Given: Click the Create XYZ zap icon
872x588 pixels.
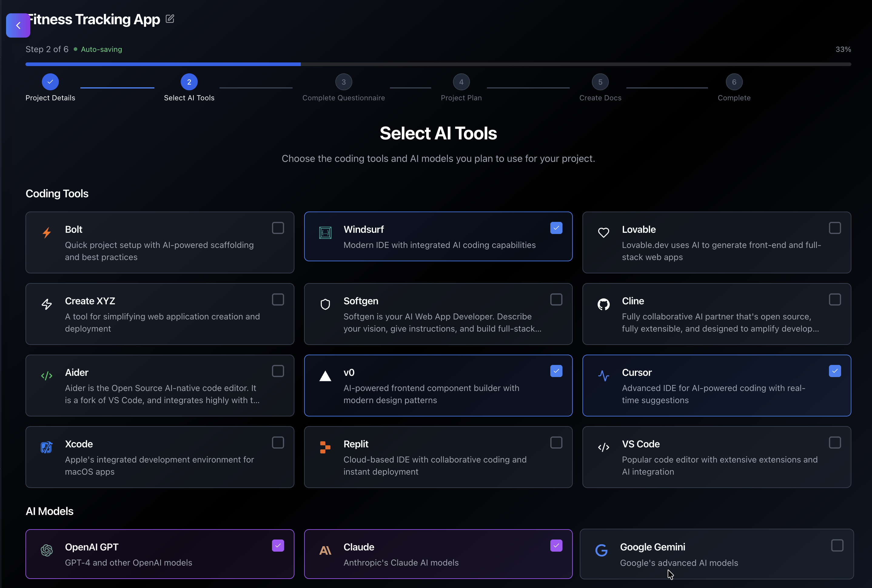Looking at the screenshot, I should [x=46, y=304].
